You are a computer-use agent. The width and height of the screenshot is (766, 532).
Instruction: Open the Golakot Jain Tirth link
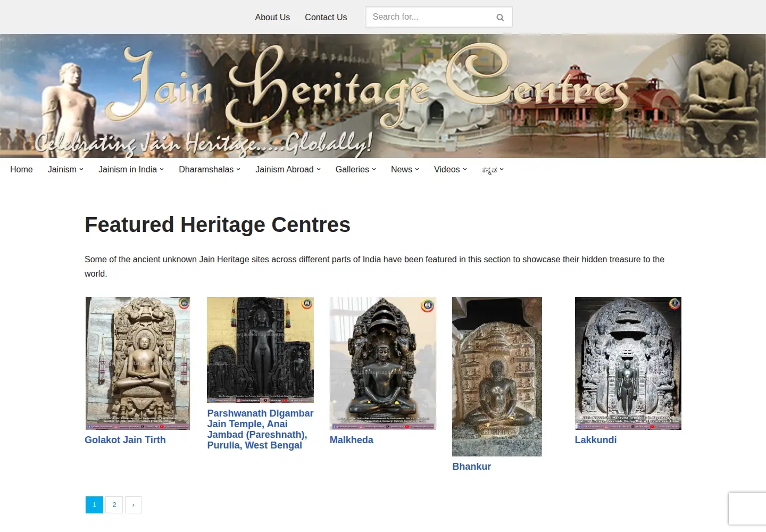[125, 440]
